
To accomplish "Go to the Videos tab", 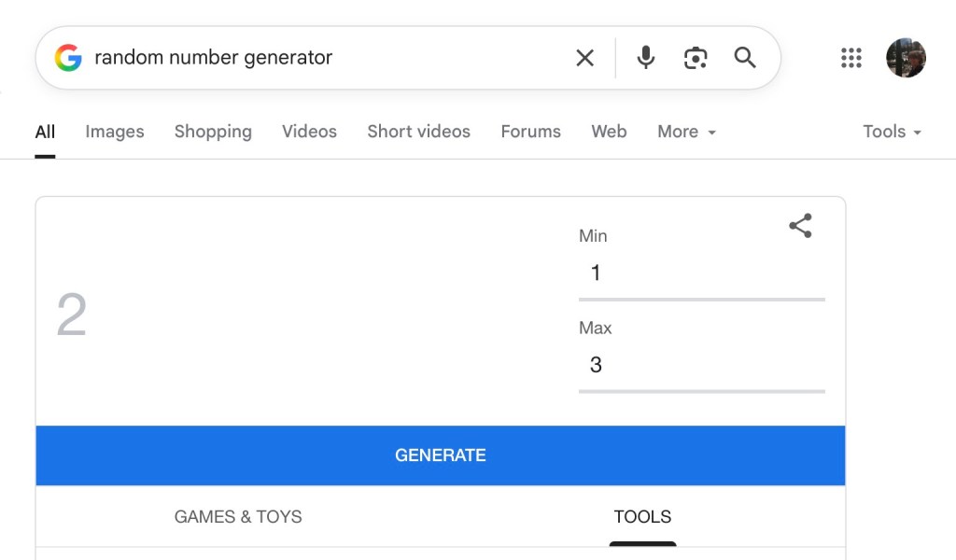I will [x=309, y=132].
